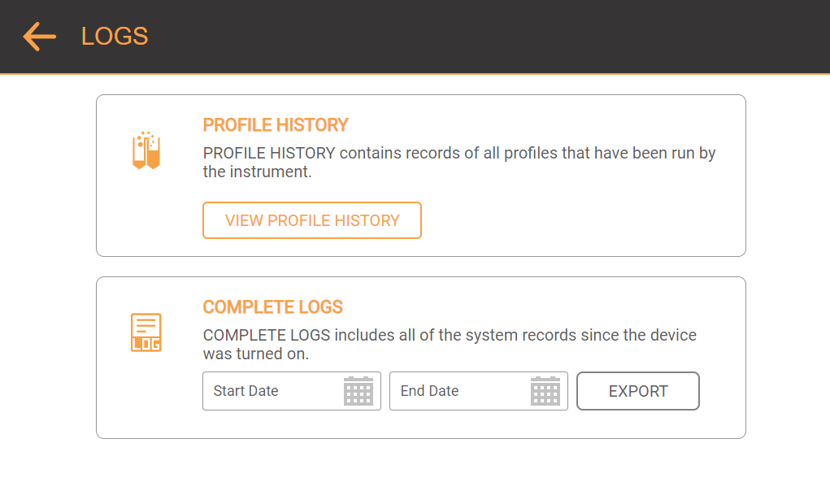Screen dimensions: 830x504
Task: Click the calendar icon beside Start Date
Action: point(359,391)
